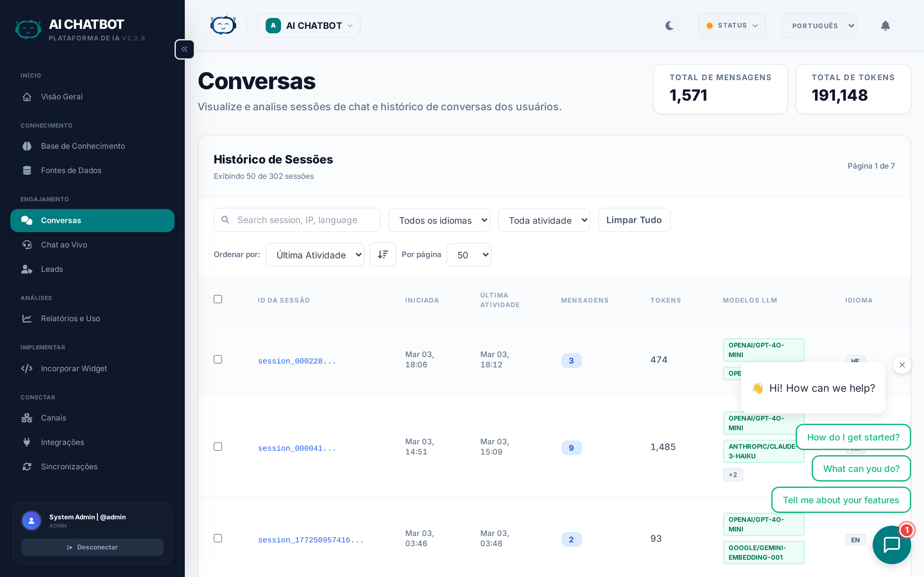Tick the checkbox for session_000041
The height and width of the screenshot is (577, 924).
coord(218,447)
